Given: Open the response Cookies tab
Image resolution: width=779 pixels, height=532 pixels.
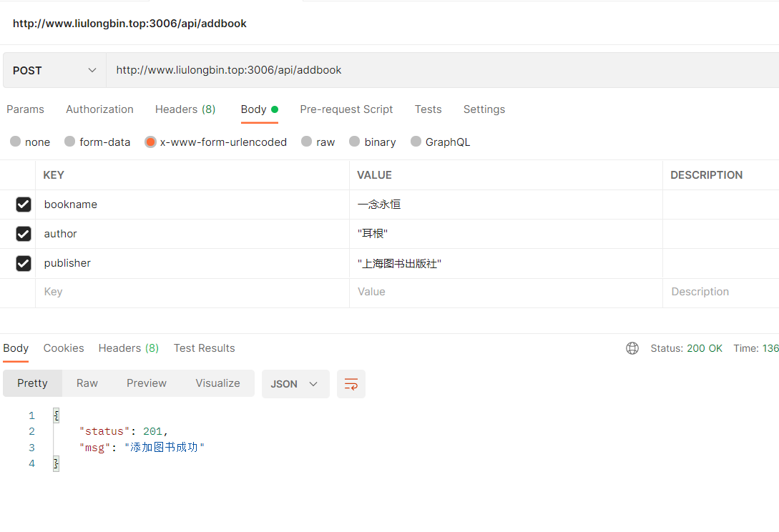Looking at the screenshot, I should [64, 348].
